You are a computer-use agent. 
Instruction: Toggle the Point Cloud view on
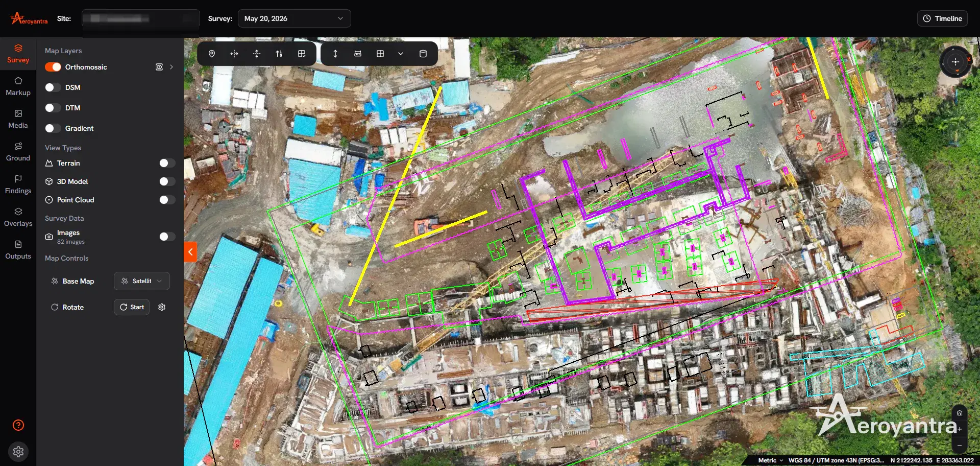[167, 200]
